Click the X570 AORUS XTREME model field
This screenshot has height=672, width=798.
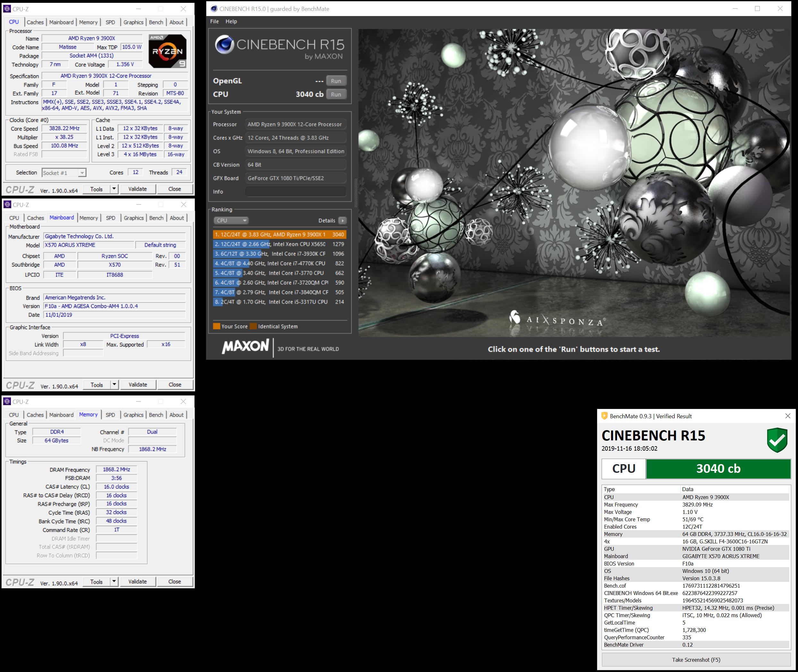[x=89, y=245]
